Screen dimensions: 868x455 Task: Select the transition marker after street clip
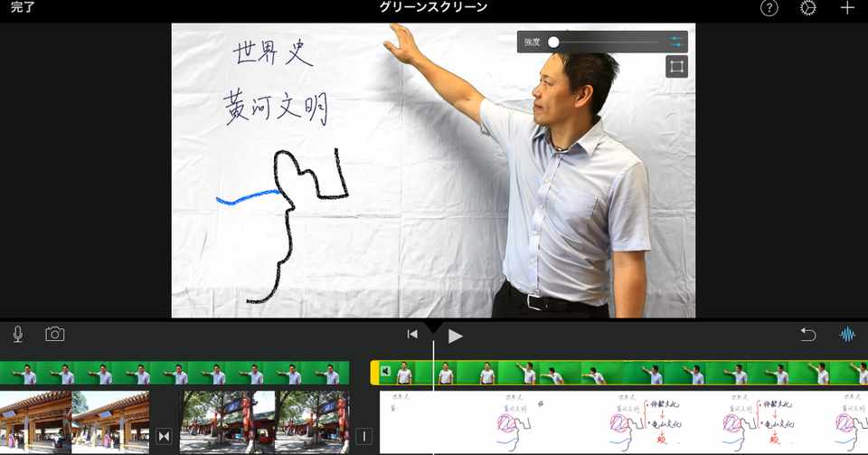tap(363, 436)
